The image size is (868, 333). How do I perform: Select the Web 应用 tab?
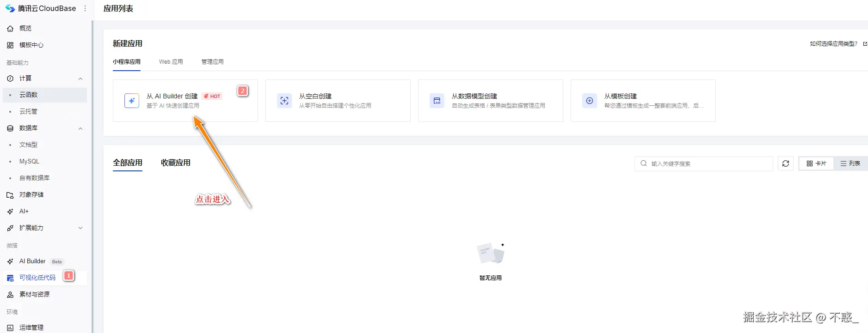[171, 62]
